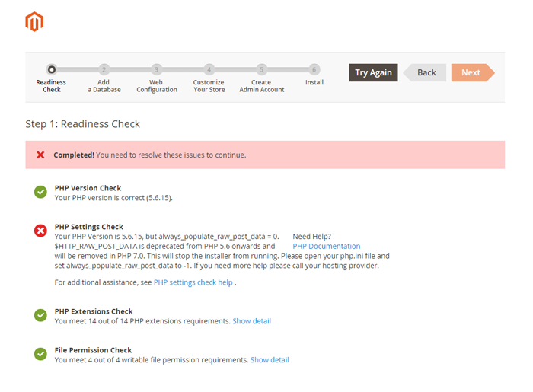Click the Magento logo icon

point(34,22)
